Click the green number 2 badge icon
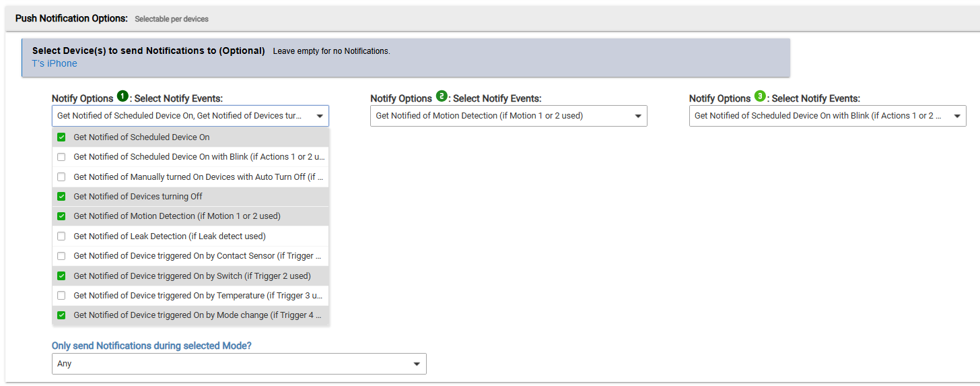The width and height of the screenshot is (980, 386). point(442,96)
